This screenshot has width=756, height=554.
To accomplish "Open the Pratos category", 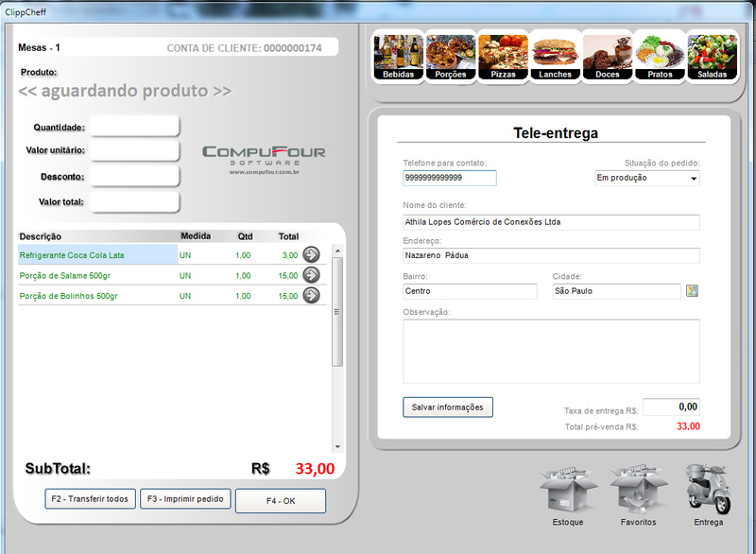I will pos(660,57).
